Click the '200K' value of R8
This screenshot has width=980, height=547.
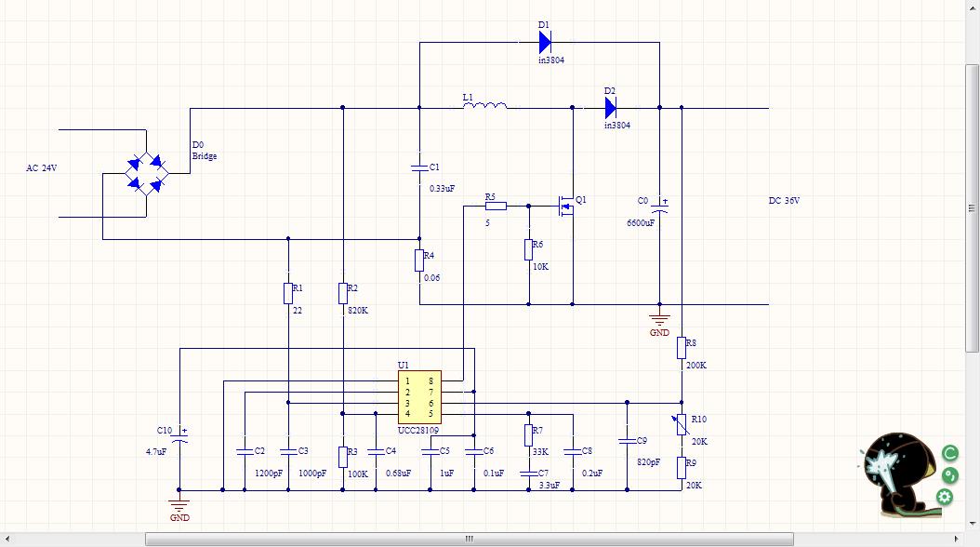click(x=696, y=365)
